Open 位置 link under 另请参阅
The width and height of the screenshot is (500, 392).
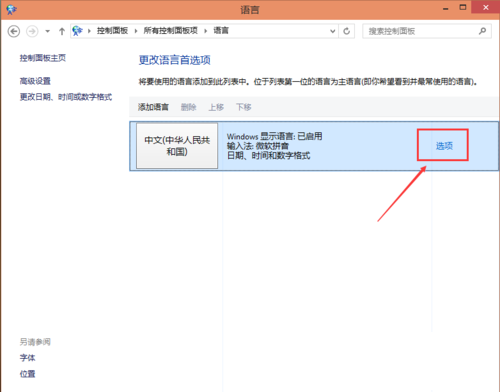click(27, 374)
